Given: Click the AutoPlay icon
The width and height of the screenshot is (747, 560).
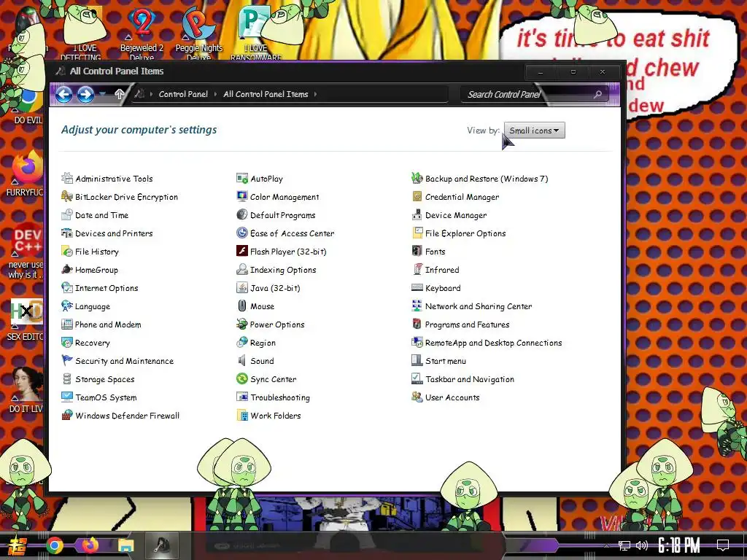Looking at the screenshot, I should pyautogui.click(x=242, y=179).
